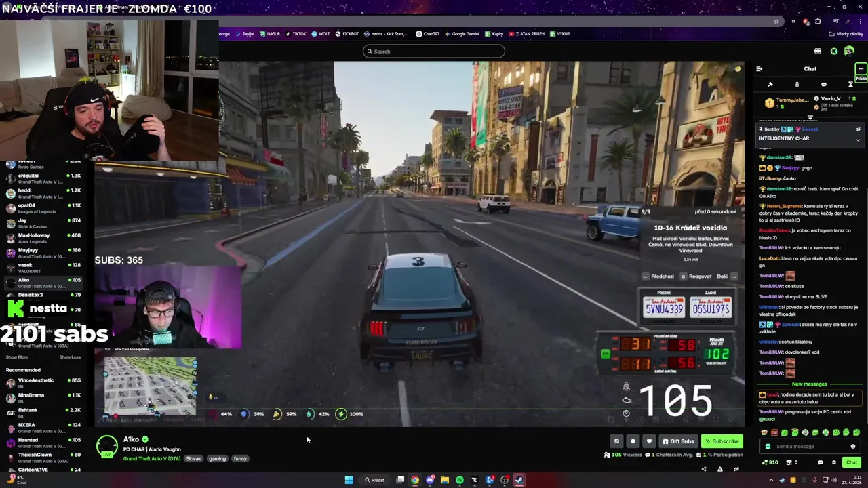Open Grand Theft Auto V category link

[x=152, y=459]
